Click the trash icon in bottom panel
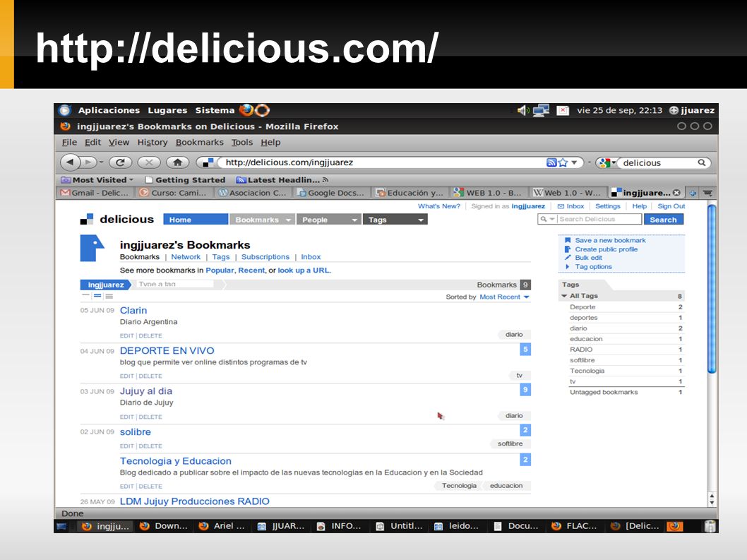 710,525
